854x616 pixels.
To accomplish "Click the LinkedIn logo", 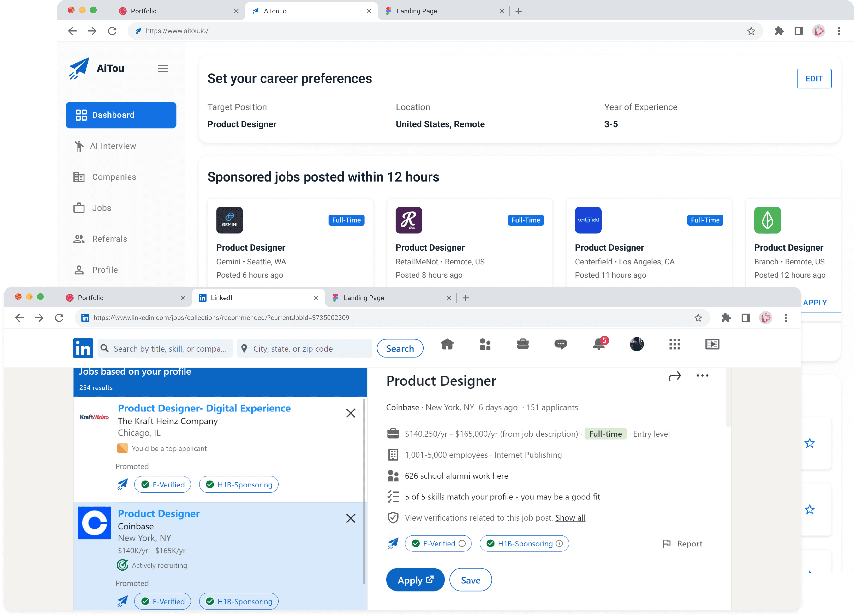I will click(x=83, y=348).
